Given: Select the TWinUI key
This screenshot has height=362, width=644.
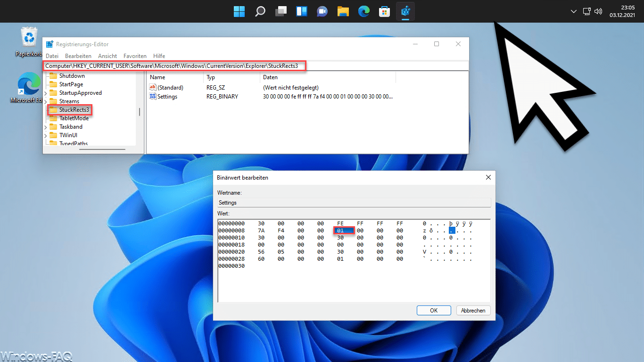Looking at the screenshot, I should point(69,135).
